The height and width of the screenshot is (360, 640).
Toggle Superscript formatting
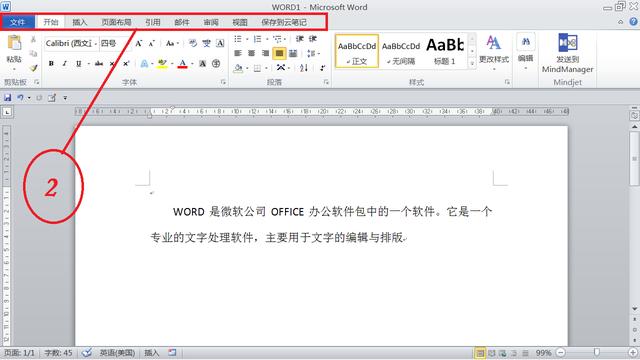126,64
